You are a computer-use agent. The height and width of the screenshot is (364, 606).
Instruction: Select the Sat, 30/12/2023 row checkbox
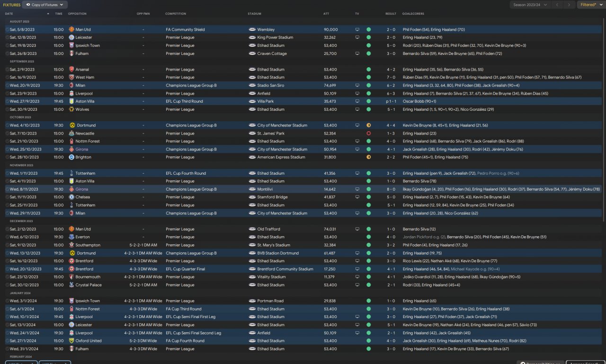coord(7,285)
